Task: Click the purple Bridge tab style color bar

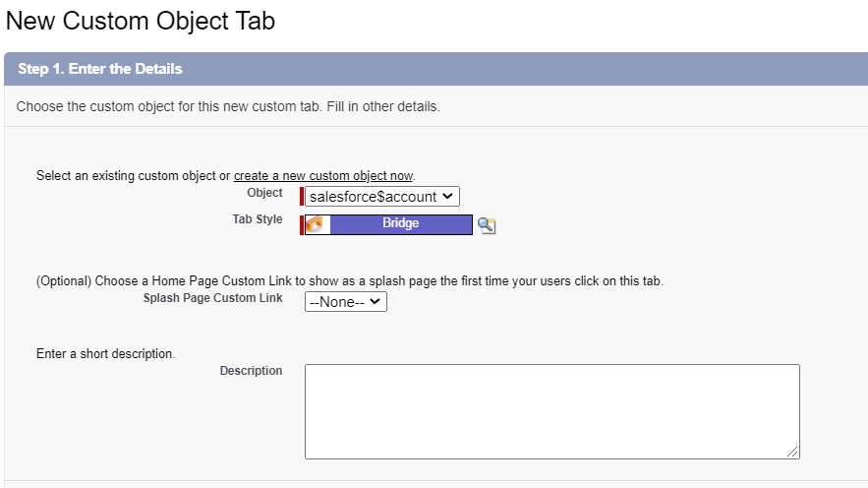Action: (x=400, y=225)
